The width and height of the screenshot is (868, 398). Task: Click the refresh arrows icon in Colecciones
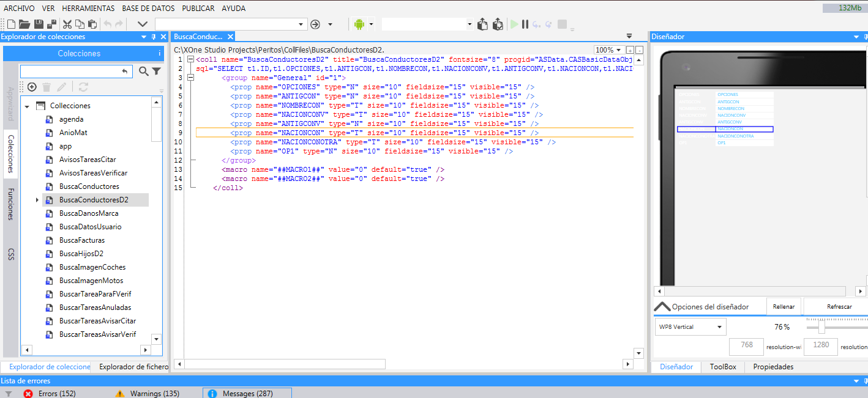click(x=83, y=87)
